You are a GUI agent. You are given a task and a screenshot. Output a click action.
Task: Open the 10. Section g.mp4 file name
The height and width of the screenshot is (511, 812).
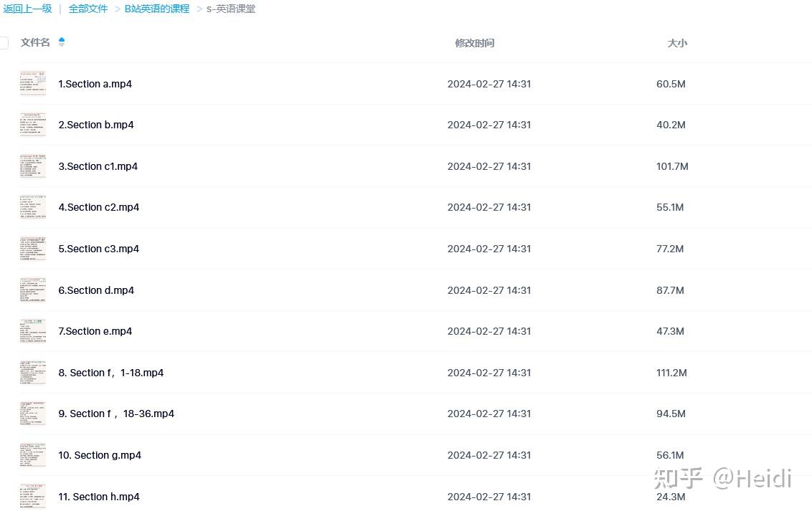coord(100,455)
